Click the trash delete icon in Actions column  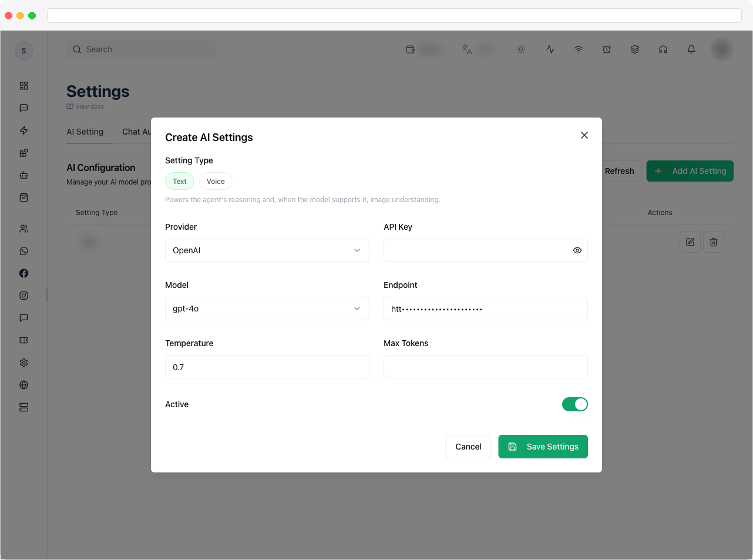point(714,242)
